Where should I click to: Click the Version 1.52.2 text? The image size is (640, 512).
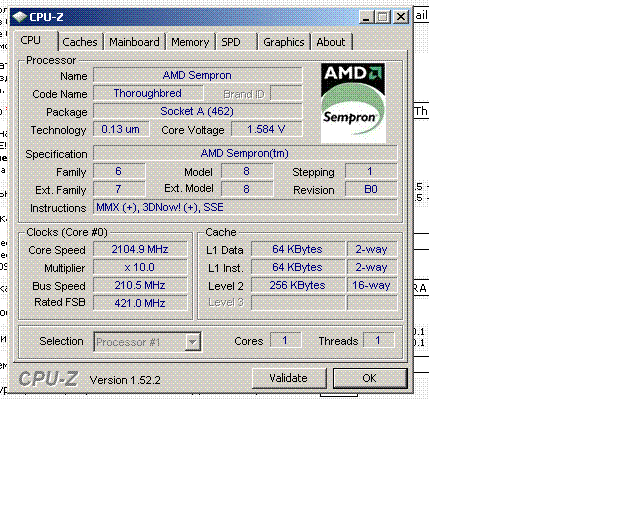[125, 380]
